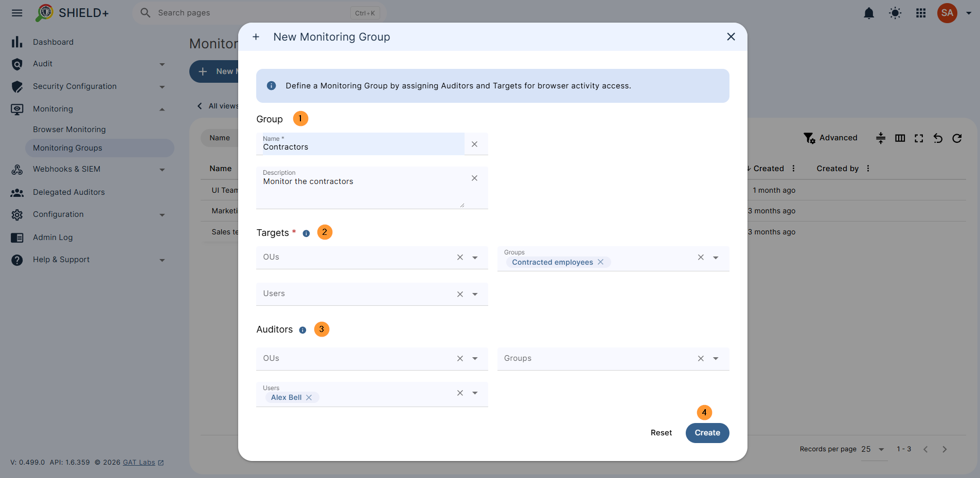Image resolution: width=980 pixels, height=478 pixels.
Task: Clear the Name field text
Action: click(474, 144)
